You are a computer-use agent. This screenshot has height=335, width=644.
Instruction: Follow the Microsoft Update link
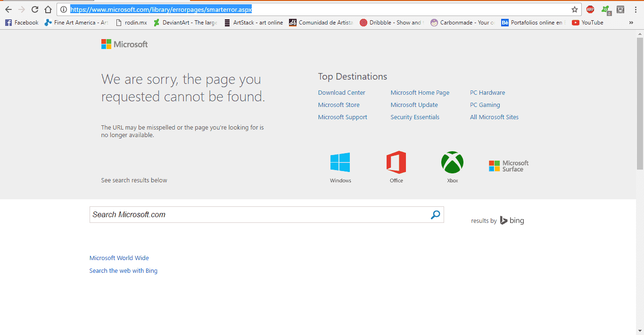click(x=414, y=105)
